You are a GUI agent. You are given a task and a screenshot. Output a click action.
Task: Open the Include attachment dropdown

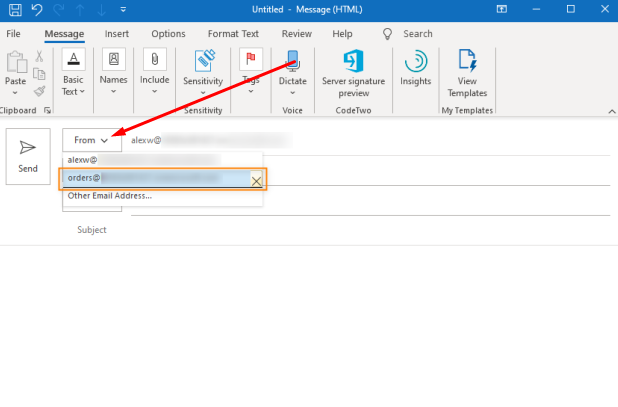click(x=154, y=72)
